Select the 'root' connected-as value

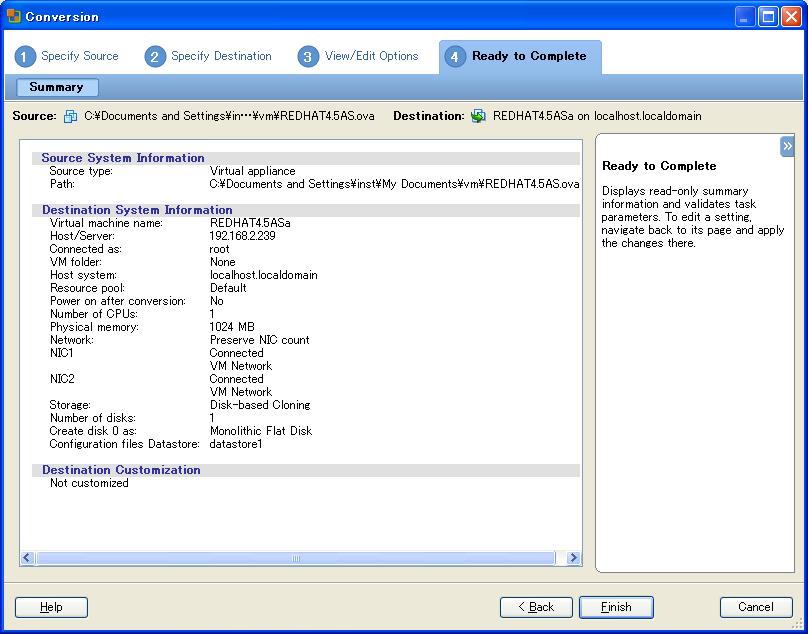click(x=220, y=249)
